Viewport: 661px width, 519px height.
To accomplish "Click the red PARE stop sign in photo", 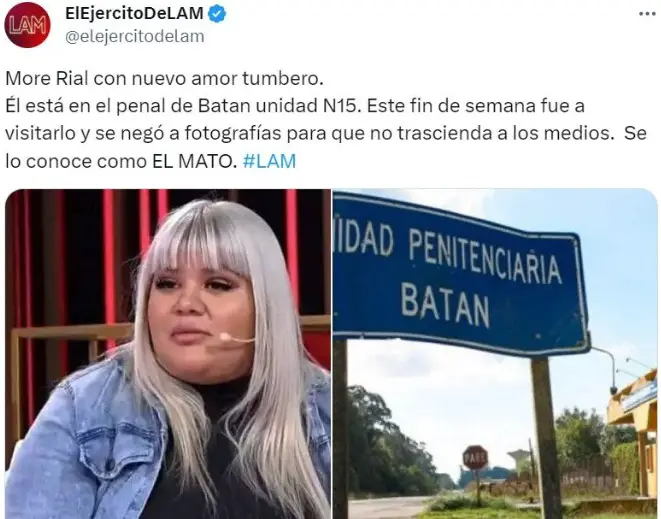I will pos(475,457).
